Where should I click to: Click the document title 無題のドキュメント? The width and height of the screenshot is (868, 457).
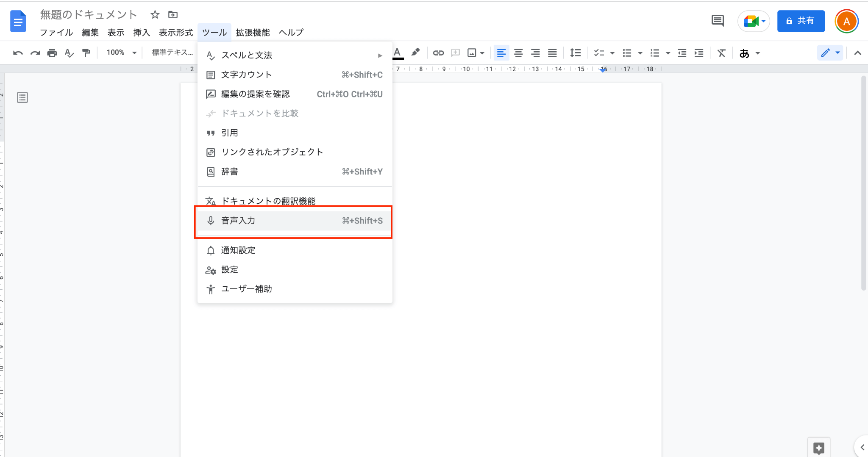(89, 15)
